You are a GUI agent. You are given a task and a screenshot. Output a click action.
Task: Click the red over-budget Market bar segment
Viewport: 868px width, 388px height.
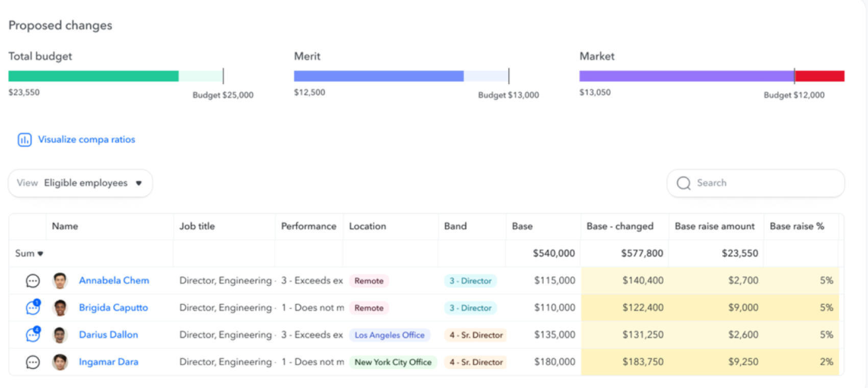tap(819, 77)
